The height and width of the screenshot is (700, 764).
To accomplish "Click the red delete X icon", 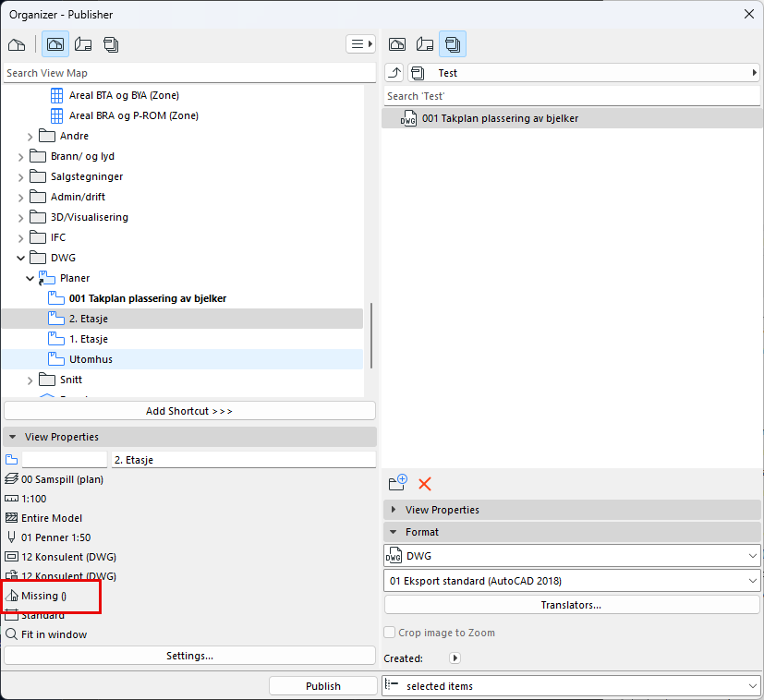I will click(425, 483).
